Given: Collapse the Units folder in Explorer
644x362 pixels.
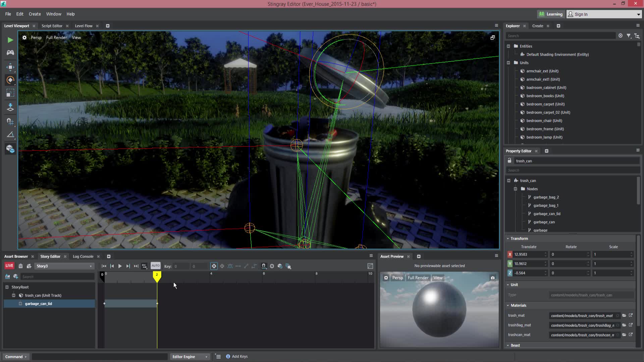Looking at the screenshot, I should pos(508,63).
